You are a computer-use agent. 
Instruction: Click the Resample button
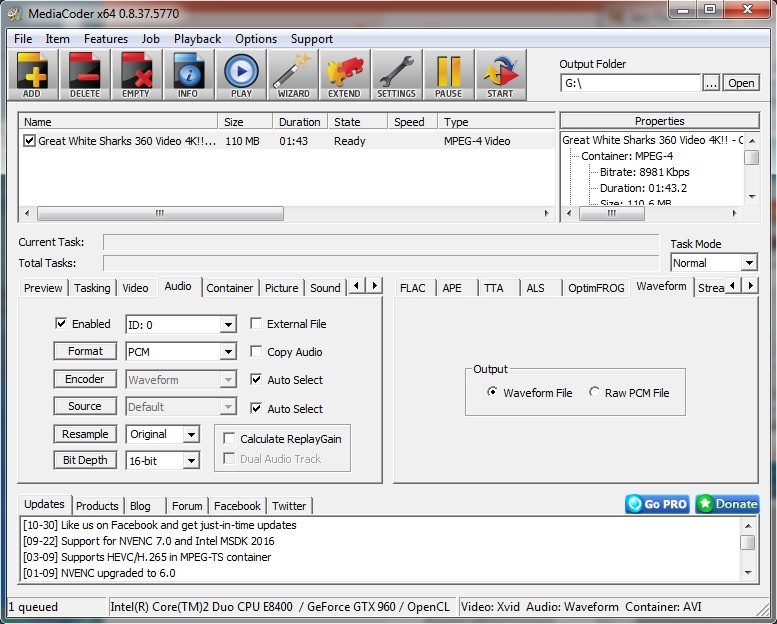[x=85, y=434]
